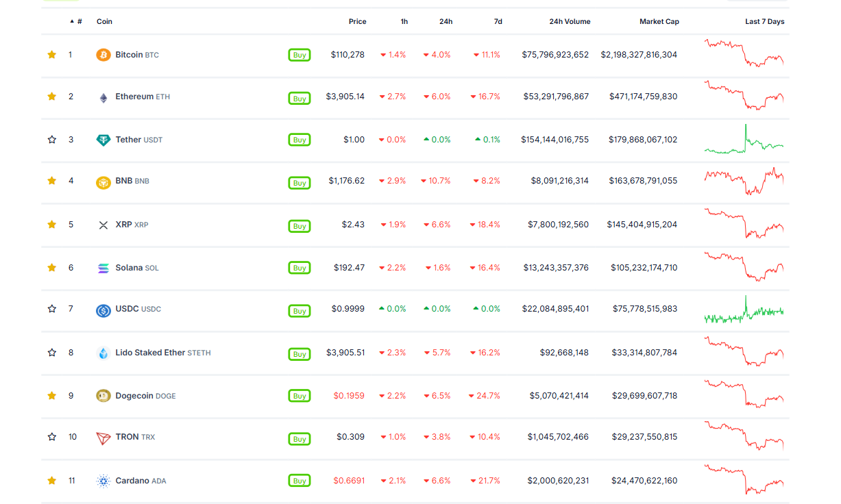This screenshot has width=841, height=504.
Task: Unfavorite Bitcoin using its star
Action: [x=52, y=55]
